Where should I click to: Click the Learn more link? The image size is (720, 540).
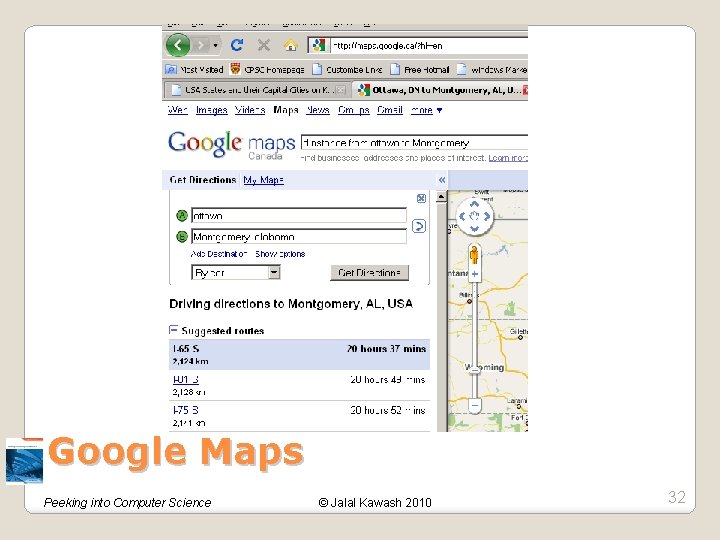click(508, 158)
